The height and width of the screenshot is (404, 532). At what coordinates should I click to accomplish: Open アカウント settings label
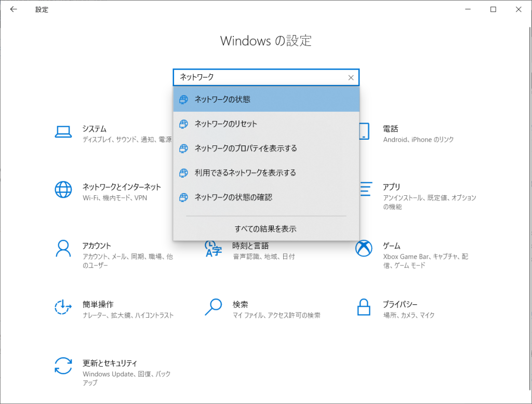(x=97, y=246)
